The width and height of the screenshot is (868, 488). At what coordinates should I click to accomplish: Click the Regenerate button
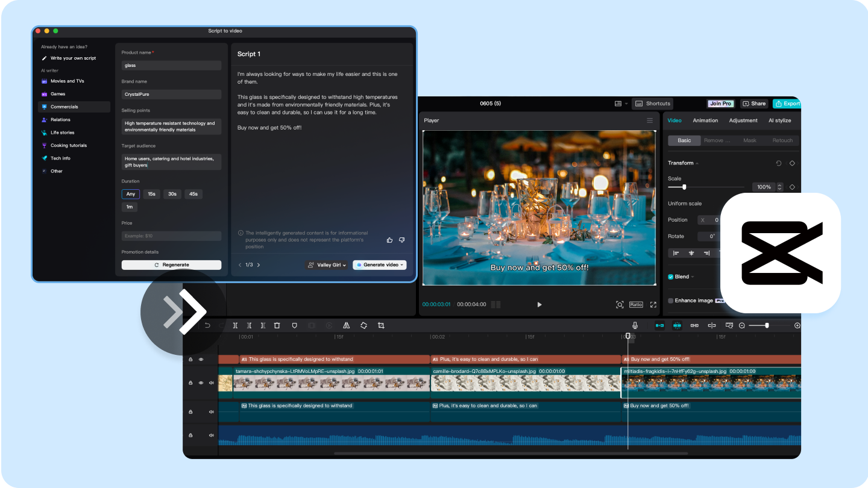click(171, 264)
